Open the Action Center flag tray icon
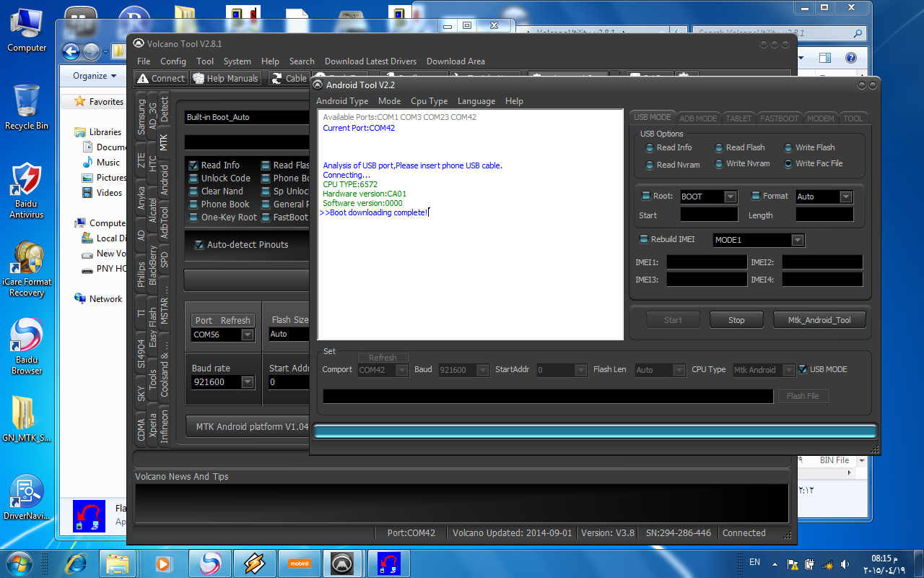924x578 pixels. (x=793, y=564)
